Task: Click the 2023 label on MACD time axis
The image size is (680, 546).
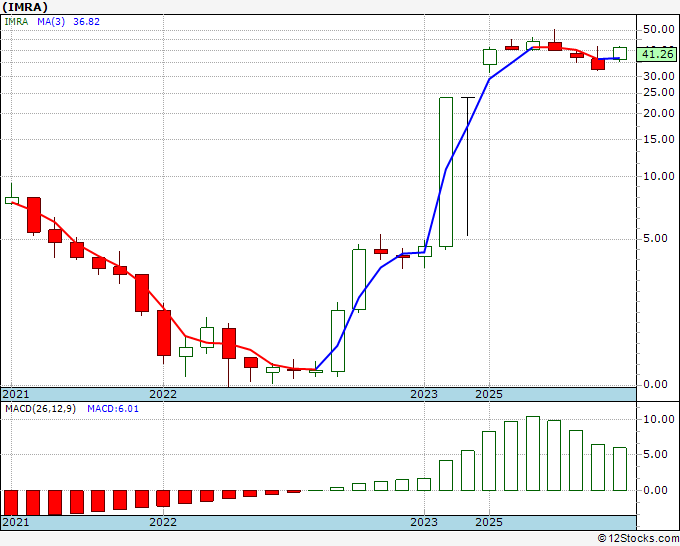Action: pos(424,522)
